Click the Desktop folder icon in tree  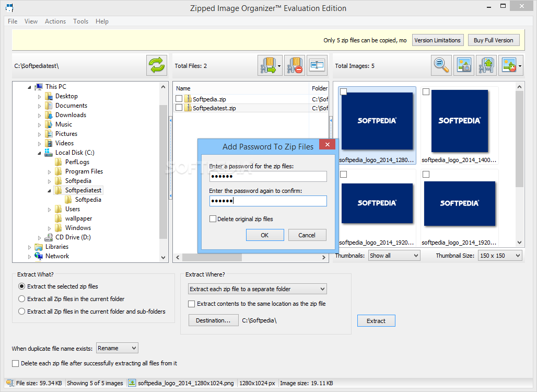tap(49, 96)
